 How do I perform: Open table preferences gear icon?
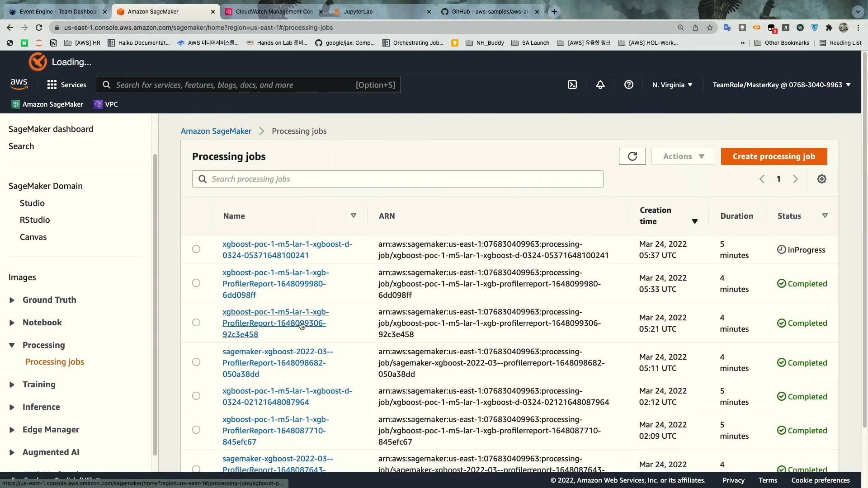point(822,179)
